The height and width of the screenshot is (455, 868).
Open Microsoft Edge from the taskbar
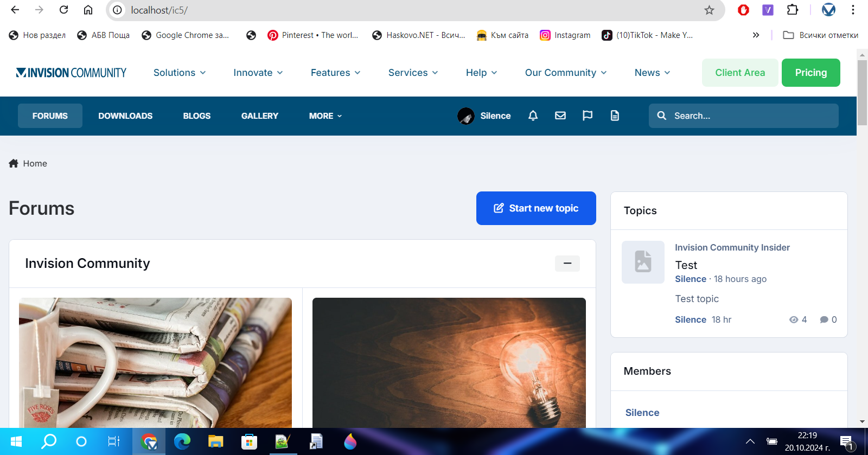(x=182, y=441)
